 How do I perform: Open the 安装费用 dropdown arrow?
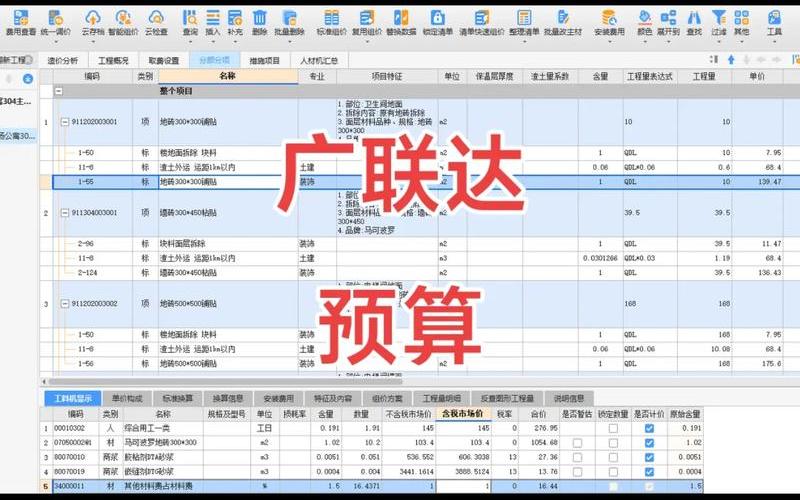point(609,41)
